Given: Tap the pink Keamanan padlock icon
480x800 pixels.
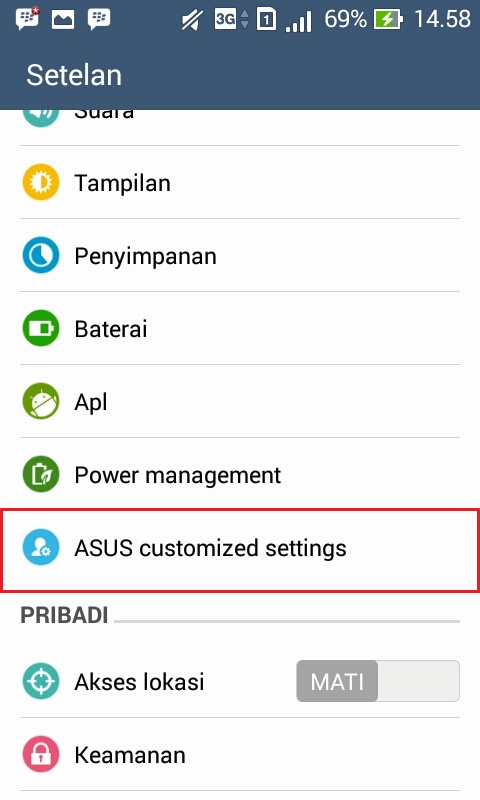Looking at the screenshot, I should point(41,754).
